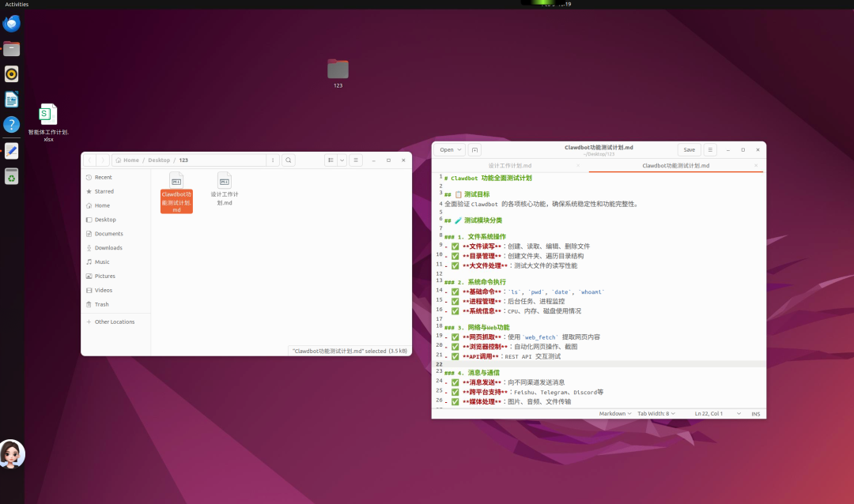This screenshot has width=854, height=504.
Task: Select the Clawdbot功能测试计划.md editor tab
Action: tap(675, 165)
